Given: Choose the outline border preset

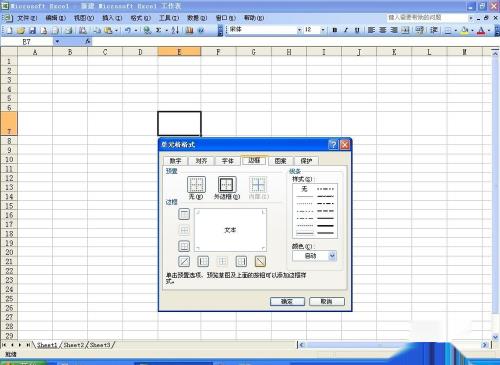Looking at the screenshot, I should click(227, 184).
